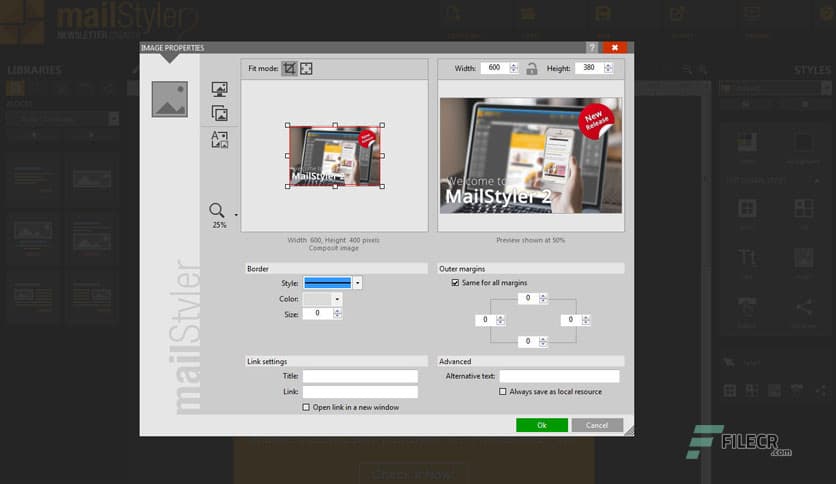
Task: Enable Open link in a new window
Action: pyautogui.click(x=306, y=407)
